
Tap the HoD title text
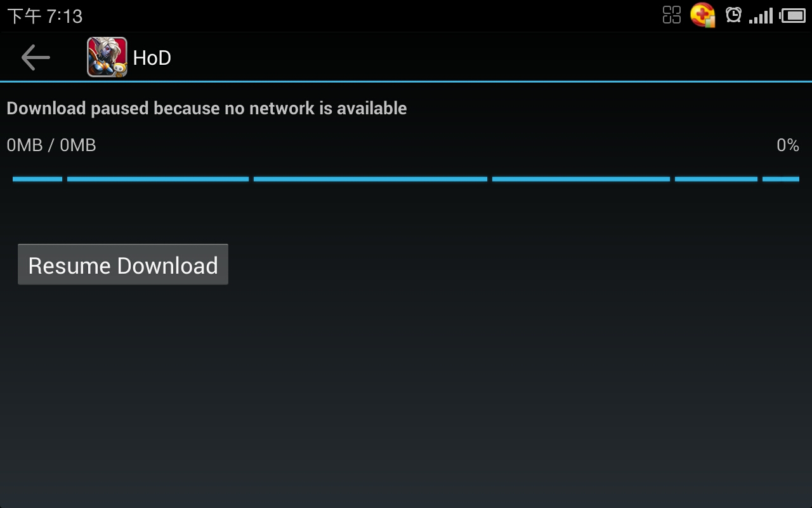(x=152, y=58)
